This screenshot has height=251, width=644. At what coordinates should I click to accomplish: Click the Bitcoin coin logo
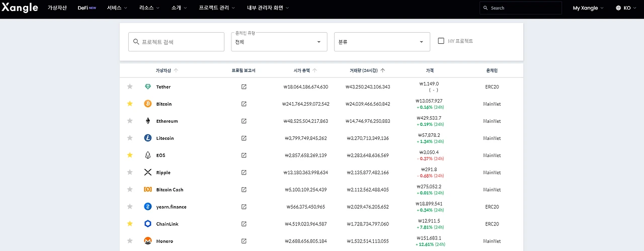pos(148,104)
